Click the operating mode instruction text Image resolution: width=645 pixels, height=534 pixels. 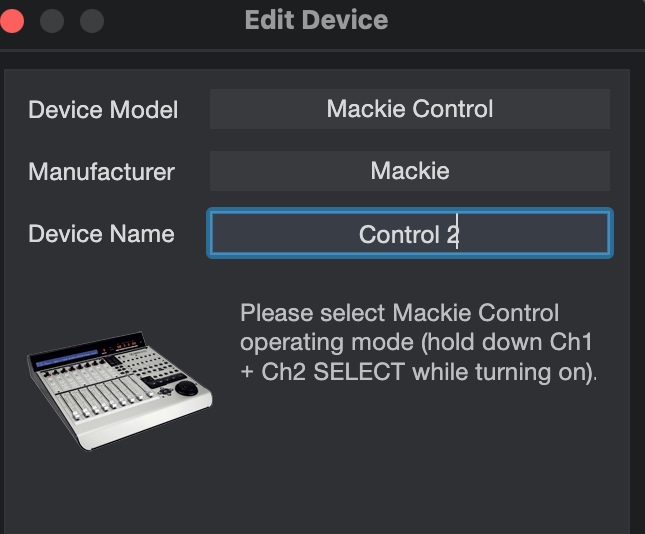[417, 343]
